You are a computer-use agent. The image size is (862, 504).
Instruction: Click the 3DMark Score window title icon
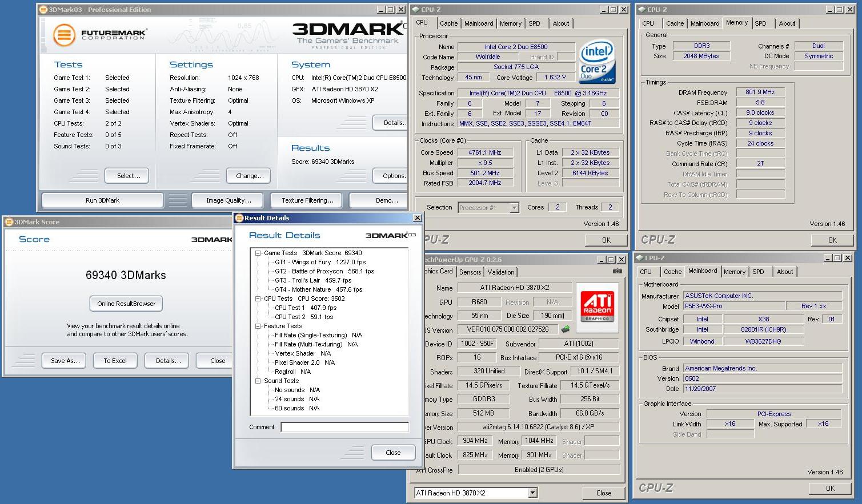[9, 222]
